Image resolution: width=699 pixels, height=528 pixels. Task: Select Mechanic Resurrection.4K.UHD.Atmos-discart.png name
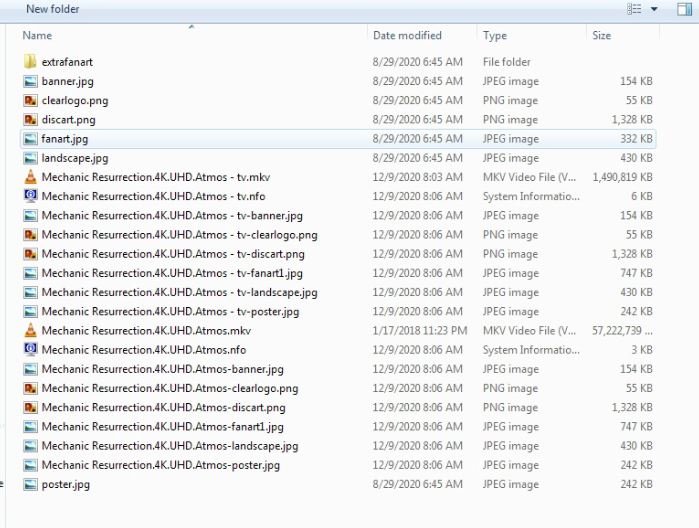(x=164, y=408)
